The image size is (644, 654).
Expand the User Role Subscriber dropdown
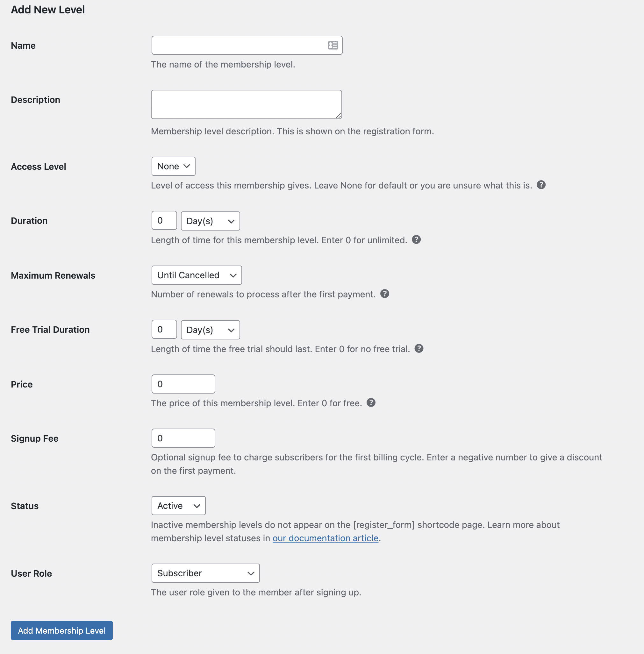(x=205, y=573)
